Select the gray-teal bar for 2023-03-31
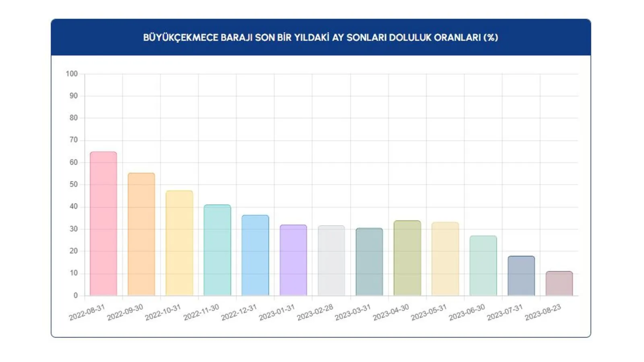The width and height of the screenshot is (644, 362). coord(369,262)
